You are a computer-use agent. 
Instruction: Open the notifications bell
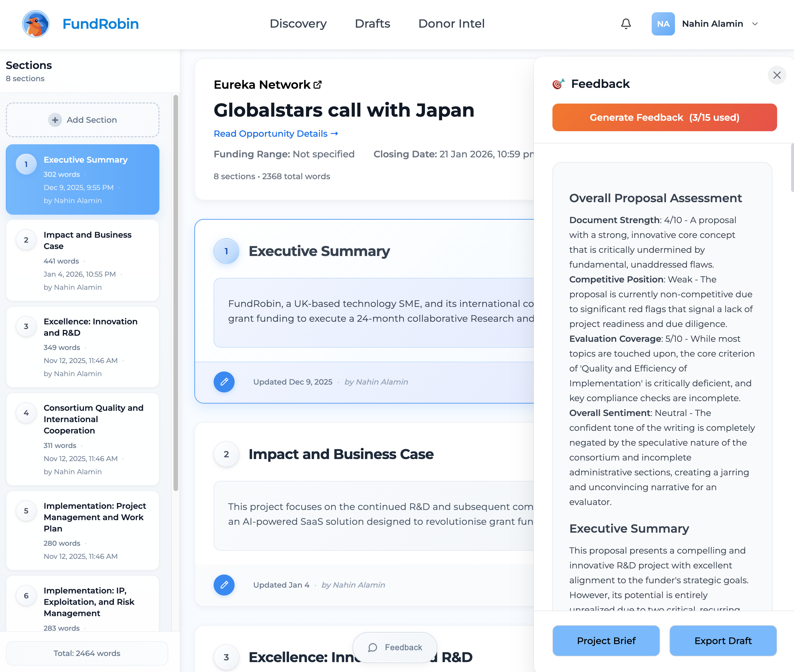626,24
